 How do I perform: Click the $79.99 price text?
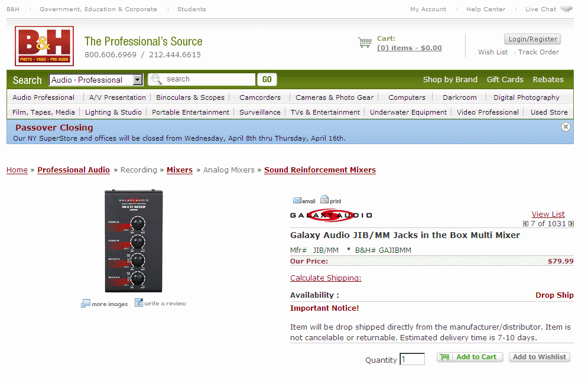point(561,261)
